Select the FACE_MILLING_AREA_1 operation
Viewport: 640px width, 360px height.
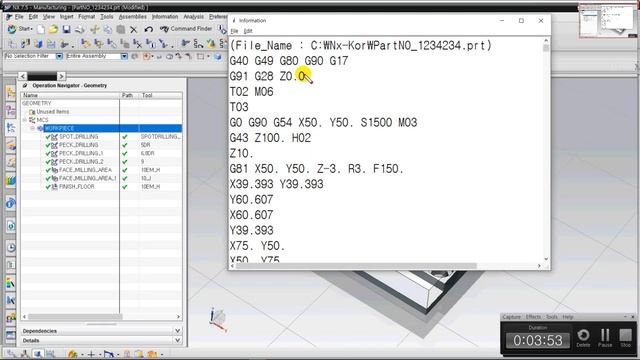87,178
